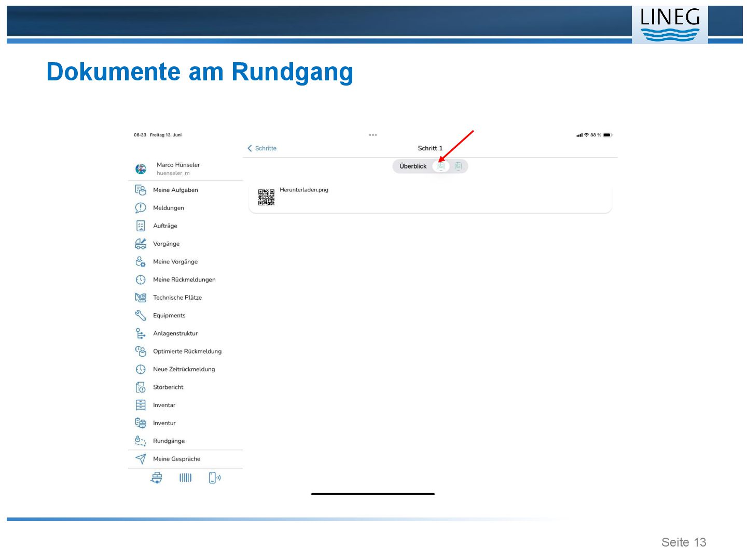Image resolution: width=747 pixels, height=560 pixels.
Task: Select the highlighted documents segment icon
Action: 441,166
